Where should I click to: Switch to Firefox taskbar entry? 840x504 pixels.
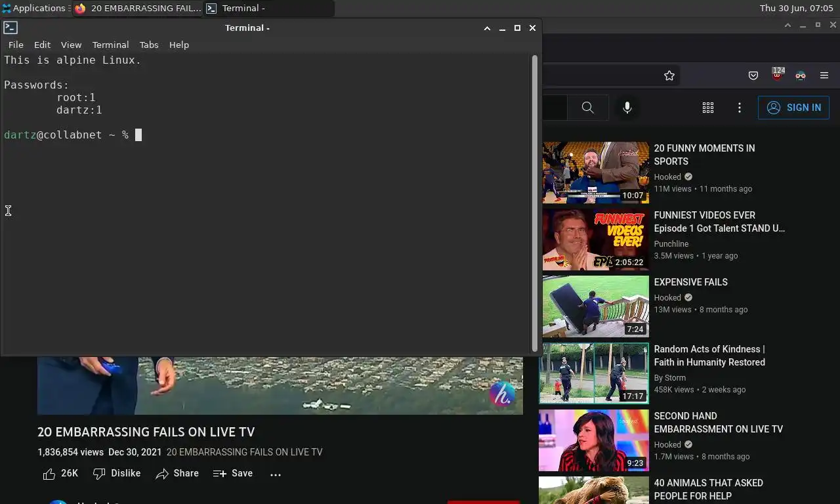pyautogui.click(x=138, y=9)
